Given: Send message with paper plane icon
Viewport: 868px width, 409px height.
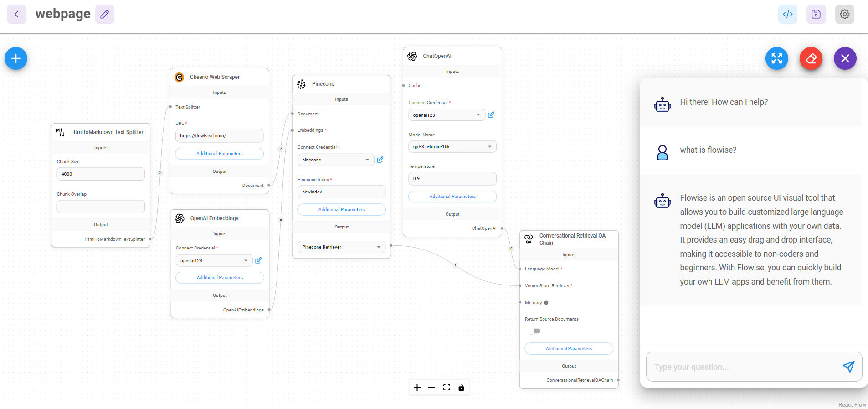Looking at the screenshot, I should pyautogui.click(x=848, y=367).
